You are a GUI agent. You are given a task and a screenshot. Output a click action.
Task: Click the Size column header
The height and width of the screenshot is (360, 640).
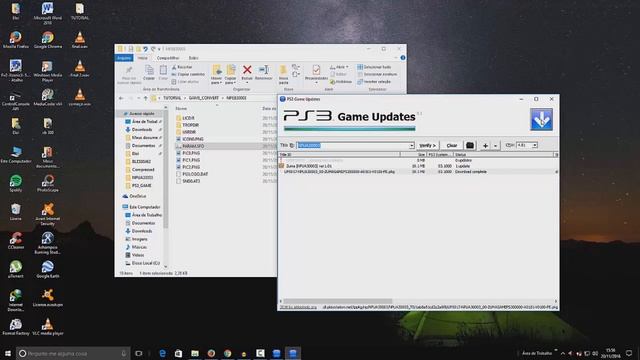coord(413,155)
